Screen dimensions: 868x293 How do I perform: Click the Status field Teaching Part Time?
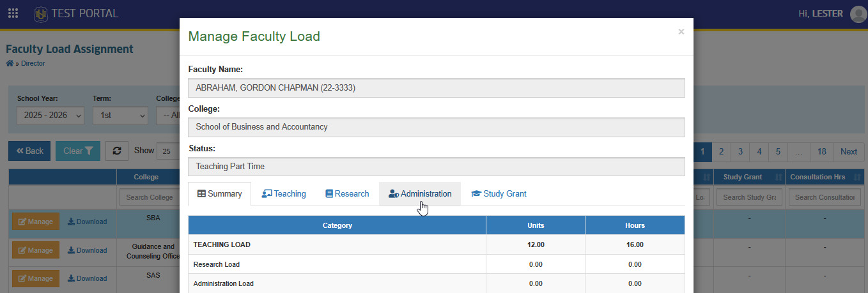click(437, 166)
